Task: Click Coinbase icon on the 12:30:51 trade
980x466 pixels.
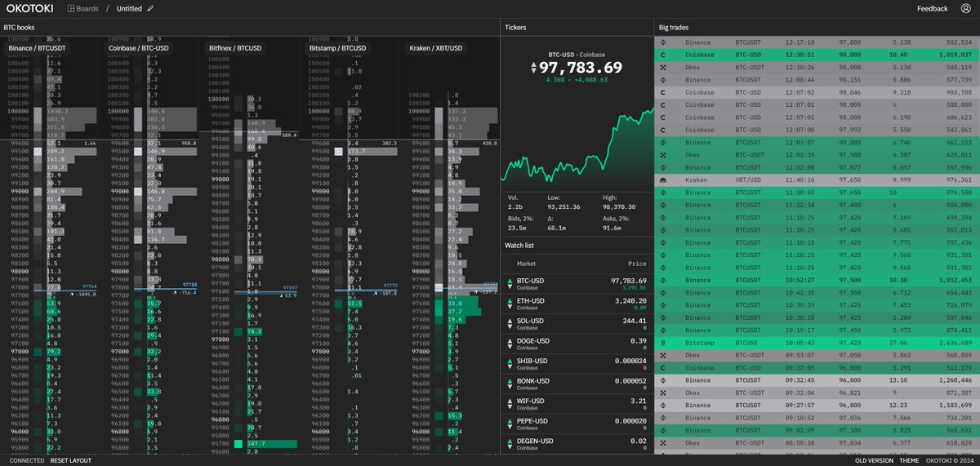Action: 664,55
